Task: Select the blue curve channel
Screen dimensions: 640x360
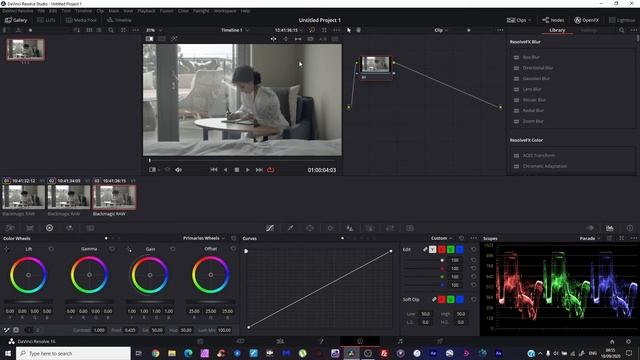Action: coord(460,249)
